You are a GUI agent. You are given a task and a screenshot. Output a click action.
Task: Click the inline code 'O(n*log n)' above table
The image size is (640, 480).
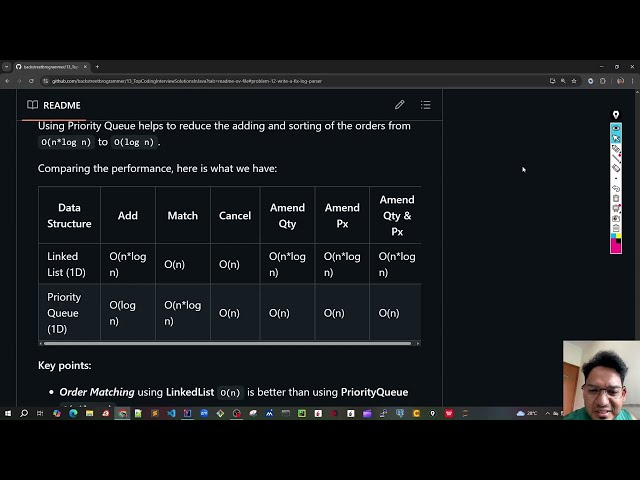point(66,142)
